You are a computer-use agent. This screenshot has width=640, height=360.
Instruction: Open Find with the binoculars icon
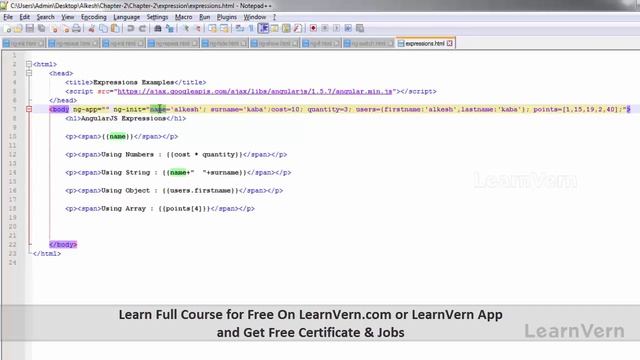tap(158, 28)
